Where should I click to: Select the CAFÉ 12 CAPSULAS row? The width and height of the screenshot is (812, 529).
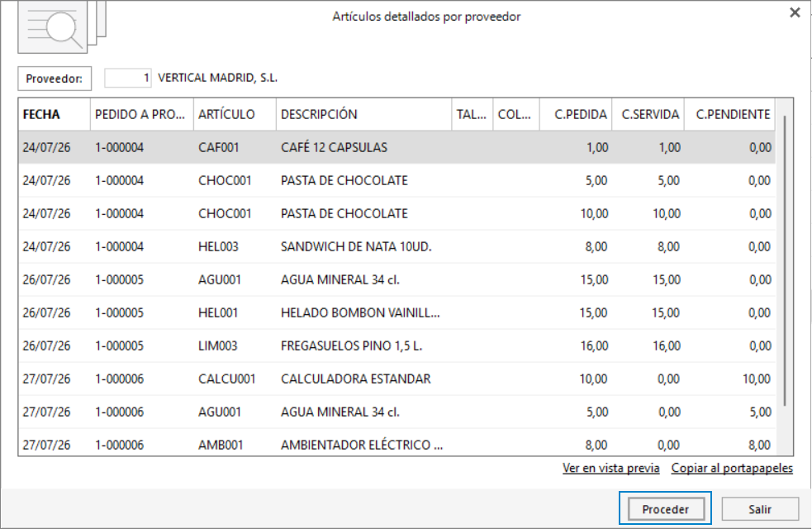397,148
